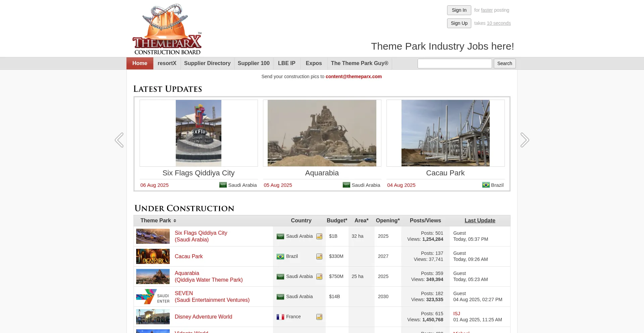
Task: Open Supplier Directory menu item
Action: click(x=207, y=63)
